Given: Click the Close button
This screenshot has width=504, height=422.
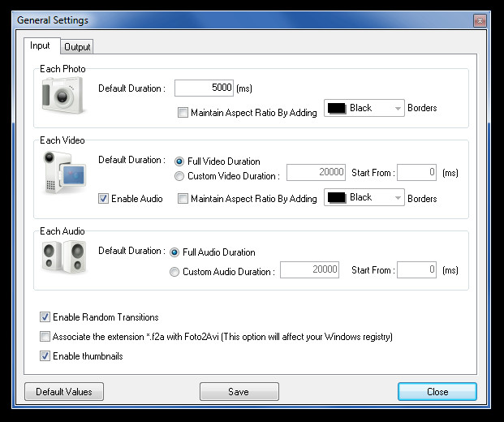Looking at the screenshot, I should (x=437, y=391).
